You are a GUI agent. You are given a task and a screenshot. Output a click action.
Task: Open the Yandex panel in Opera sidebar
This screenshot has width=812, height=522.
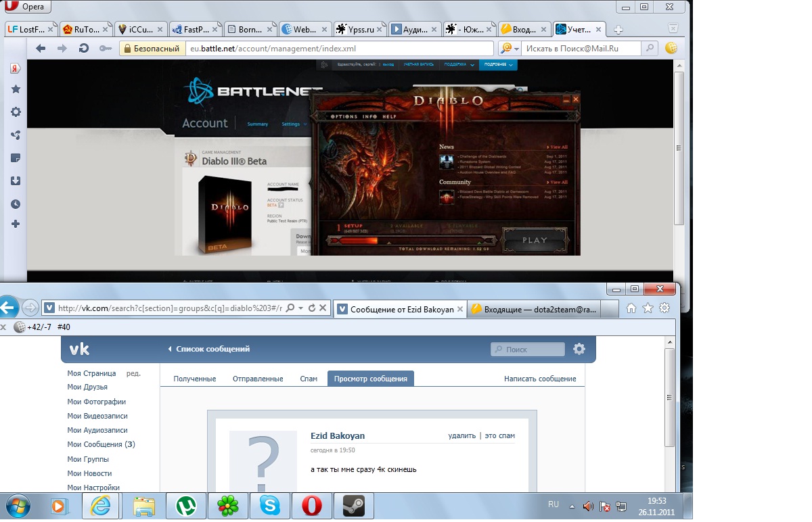click(16, 68)
